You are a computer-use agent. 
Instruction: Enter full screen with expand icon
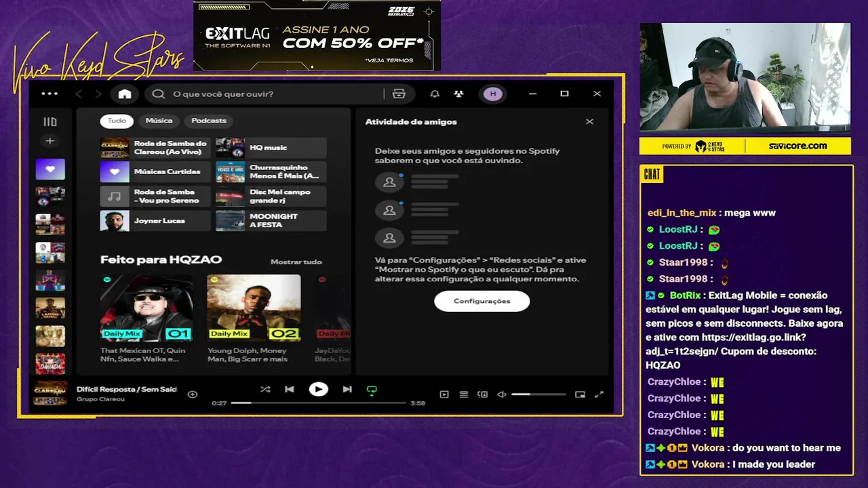click(599, 394)
